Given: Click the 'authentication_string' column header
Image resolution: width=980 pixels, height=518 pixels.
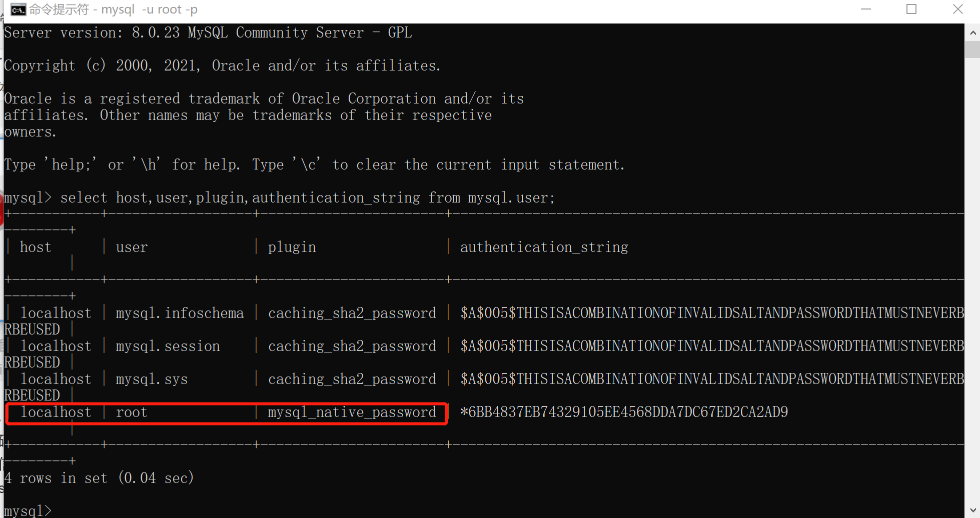Looking at the screenshot, I should pos(544,247).
